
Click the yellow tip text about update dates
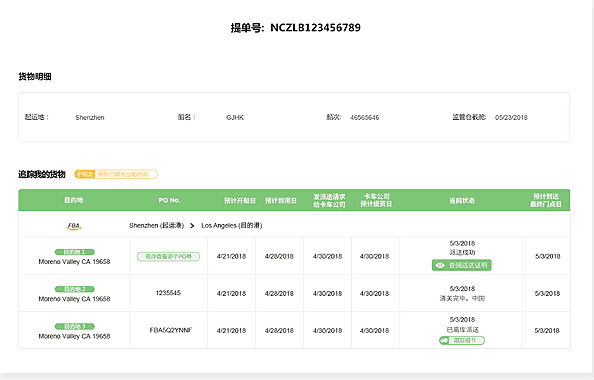point(123,174)
